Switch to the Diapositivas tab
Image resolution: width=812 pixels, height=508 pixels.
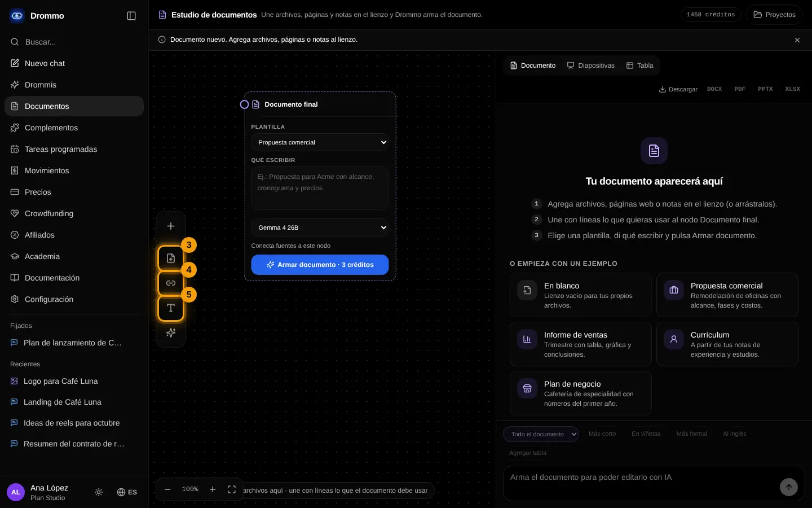click(x=591, y=65)
